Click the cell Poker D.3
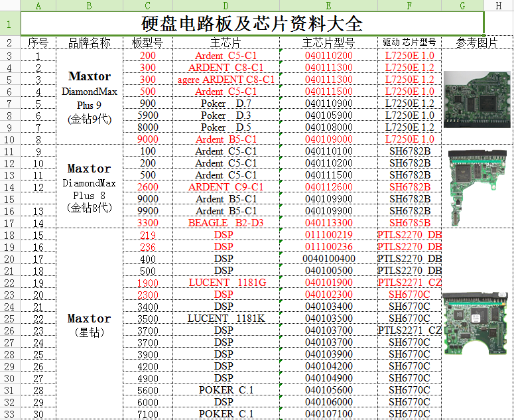Screen dimensions: 514x420 coord(226,115)
